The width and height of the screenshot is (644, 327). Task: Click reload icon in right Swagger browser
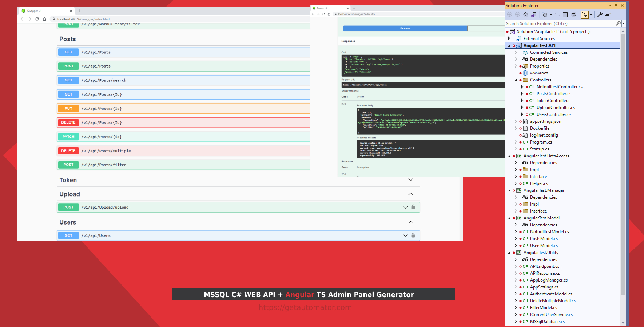tap(323, 14)
